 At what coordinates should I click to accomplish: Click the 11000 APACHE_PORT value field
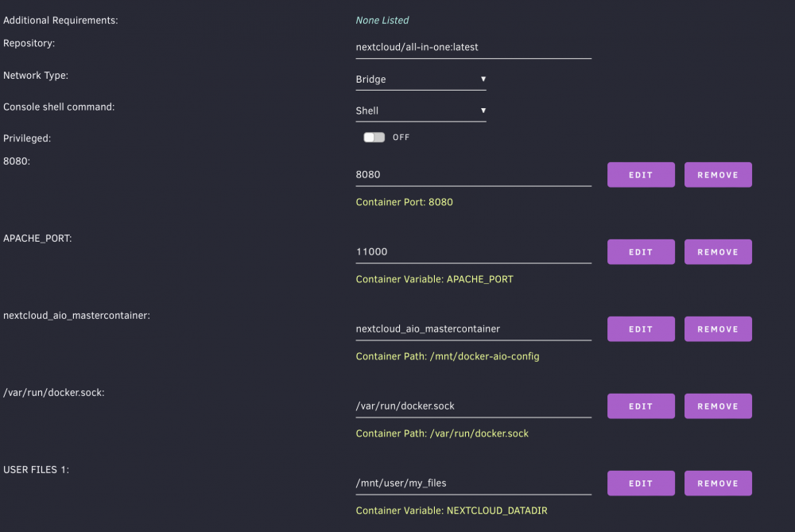pos(474,252)
